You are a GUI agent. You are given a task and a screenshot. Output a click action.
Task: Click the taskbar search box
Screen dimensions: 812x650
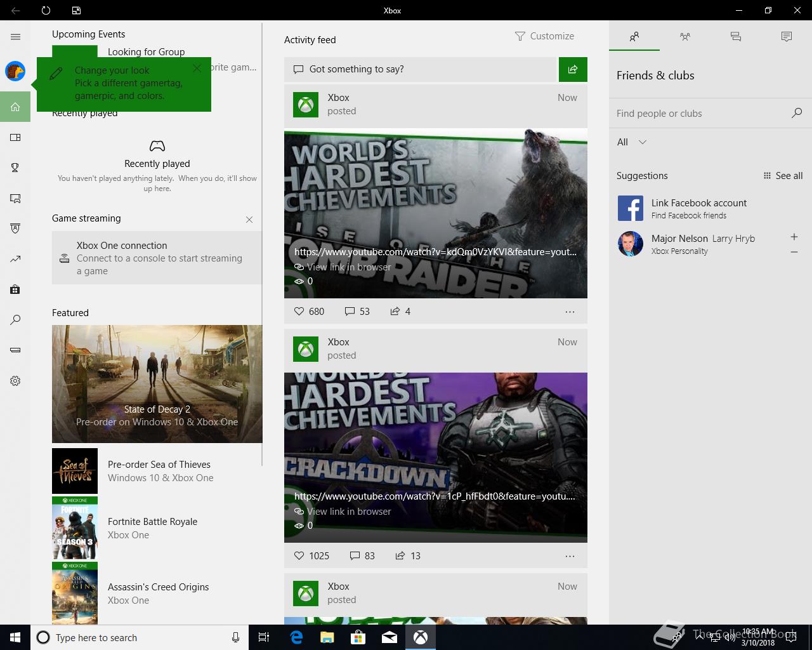coord(140,637)
